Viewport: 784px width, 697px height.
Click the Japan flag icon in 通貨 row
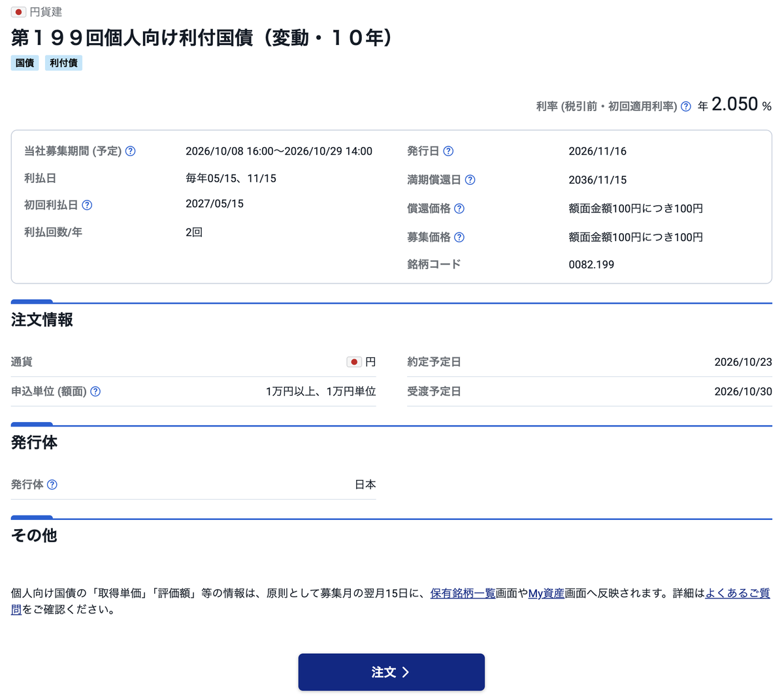coord(354,362)
